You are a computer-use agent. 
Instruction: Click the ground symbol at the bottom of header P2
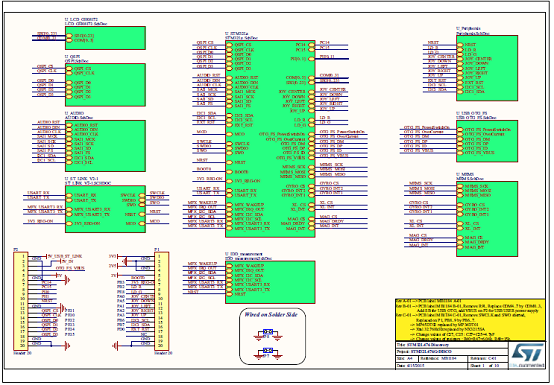coord(67,346)
